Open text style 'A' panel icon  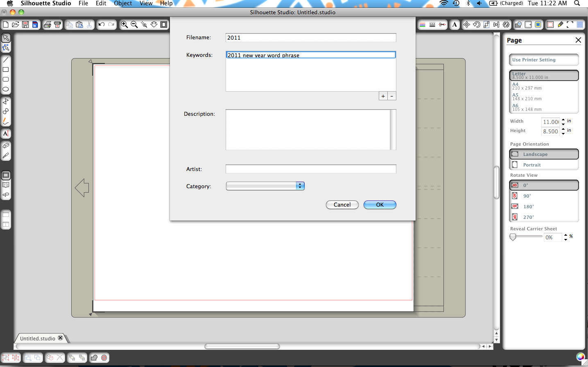tap(455, 25)
